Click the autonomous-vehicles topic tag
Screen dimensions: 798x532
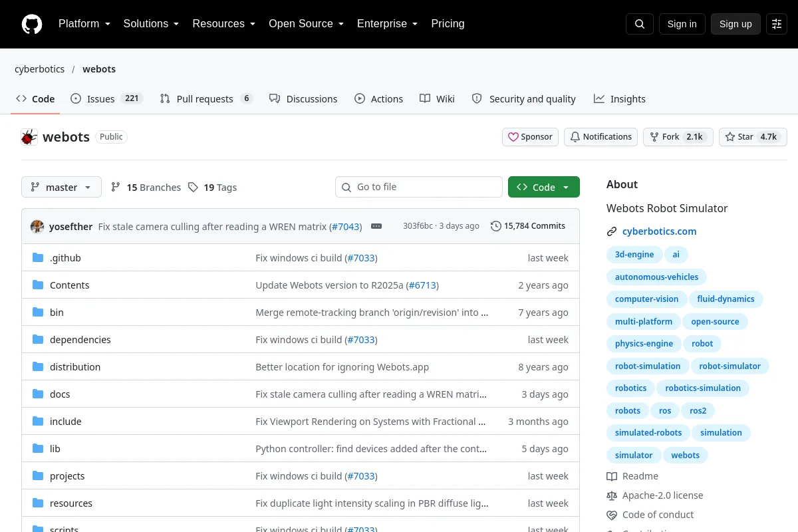[x=656, y=277]
